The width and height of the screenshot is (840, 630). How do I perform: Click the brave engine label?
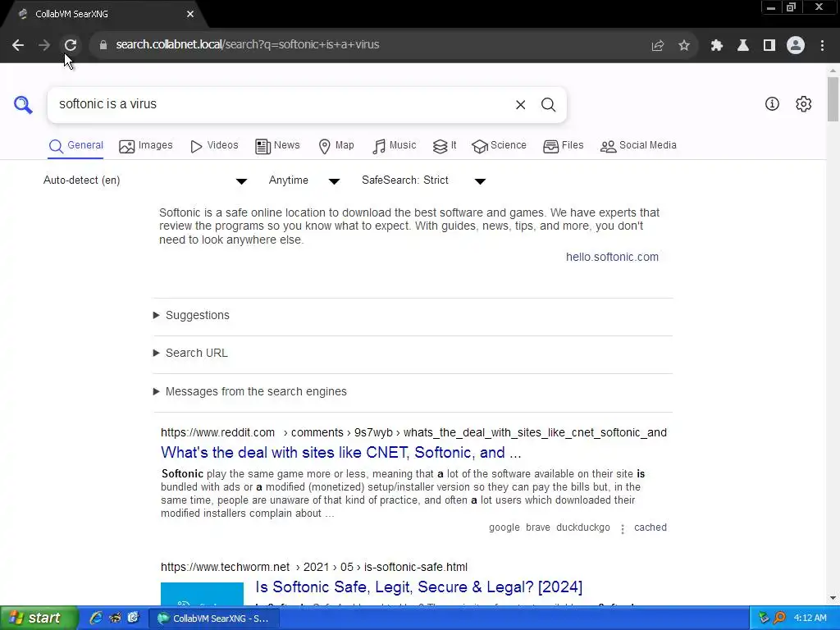[x=538, y=527]
